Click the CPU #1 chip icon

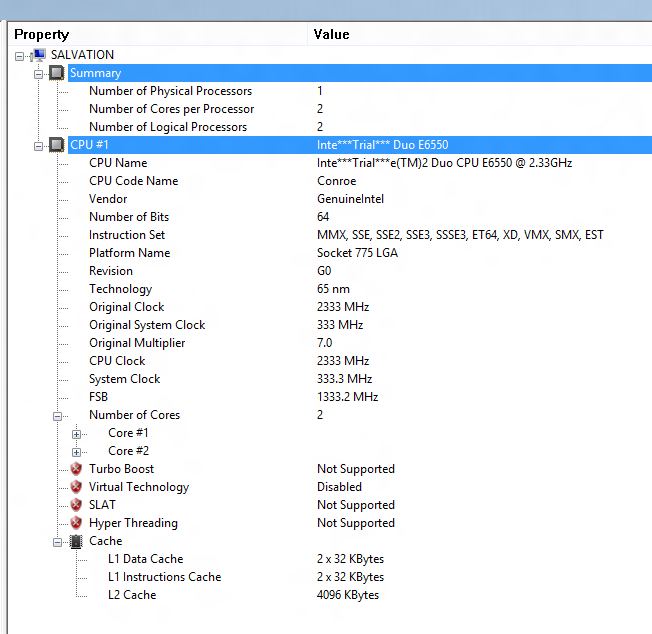point(57,145)
